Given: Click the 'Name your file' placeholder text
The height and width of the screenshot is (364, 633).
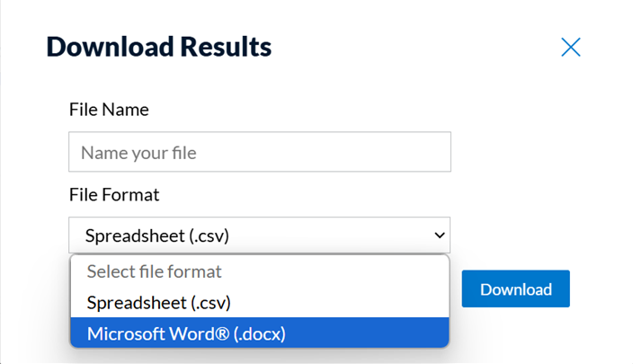Looking at the screenshot, I should (x=138, y=153).
